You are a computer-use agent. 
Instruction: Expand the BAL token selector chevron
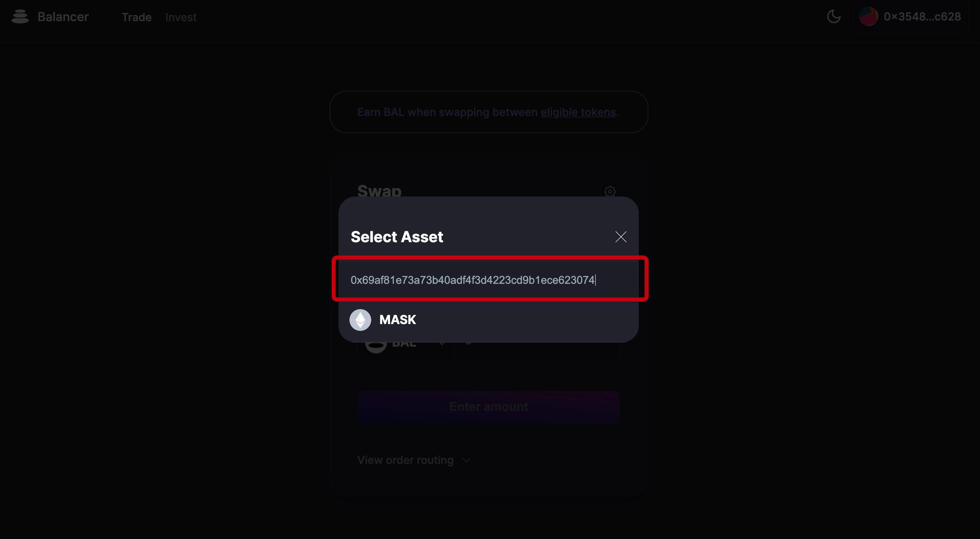[x=442, y=344]
